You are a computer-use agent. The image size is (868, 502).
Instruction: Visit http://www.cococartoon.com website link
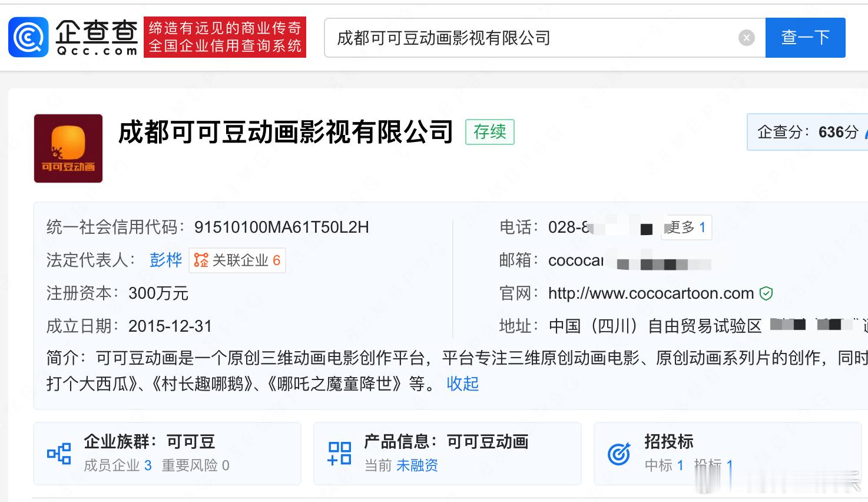pyautogui.click(x=651, y=293)
